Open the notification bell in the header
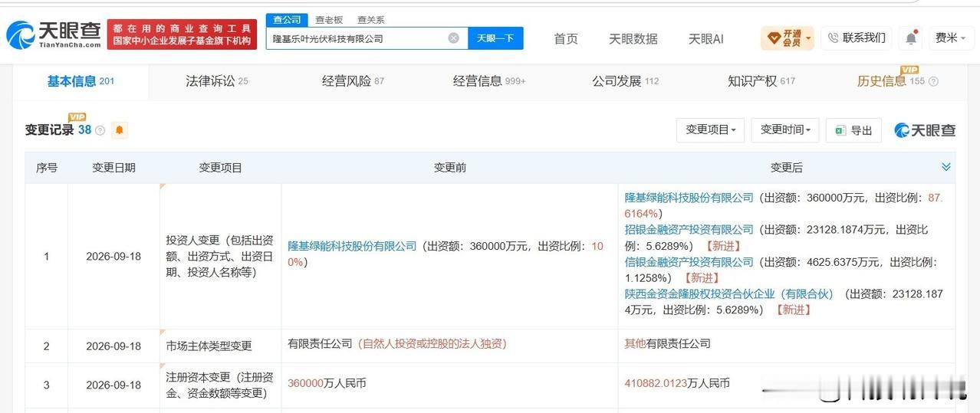Screen dimensions: 980x413 click(911, 38)
